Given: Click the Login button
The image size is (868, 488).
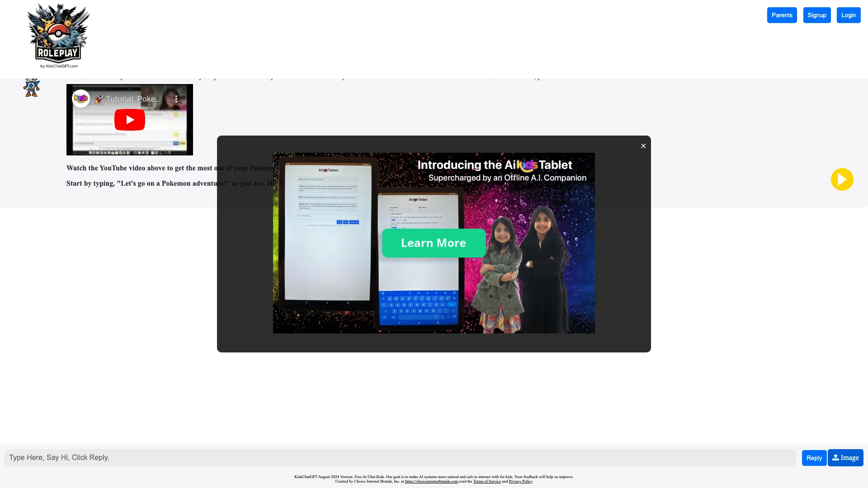Looking at the screenshot, I should [848, 15].
